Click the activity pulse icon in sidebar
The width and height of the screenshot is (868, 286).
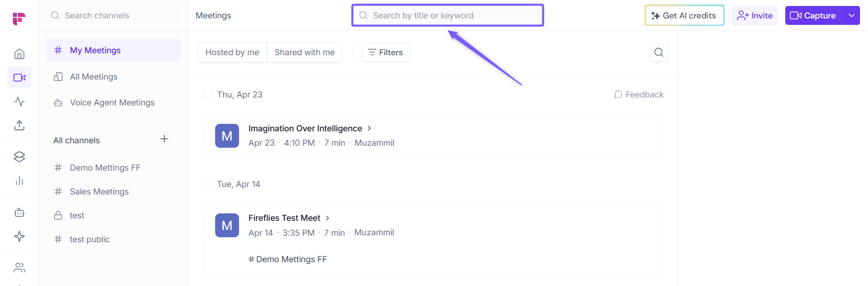point(19,101)
